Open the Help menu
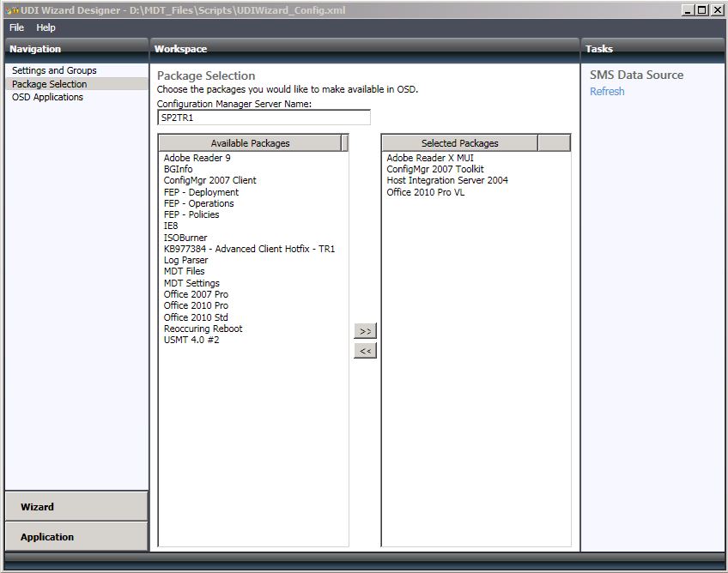 46,27
